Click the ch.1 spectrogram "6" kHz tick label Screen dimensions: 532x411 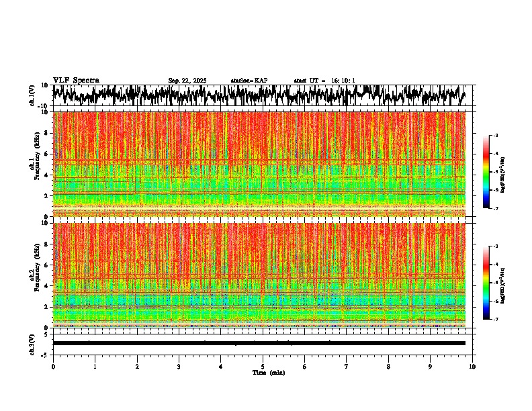[x=46, y=154]
